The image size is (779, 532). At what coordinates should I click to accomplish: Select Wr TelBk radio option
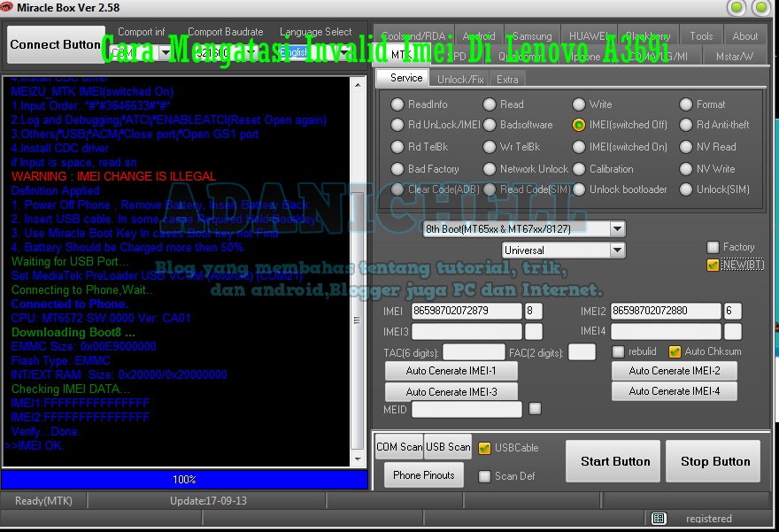tap(490, 147)
